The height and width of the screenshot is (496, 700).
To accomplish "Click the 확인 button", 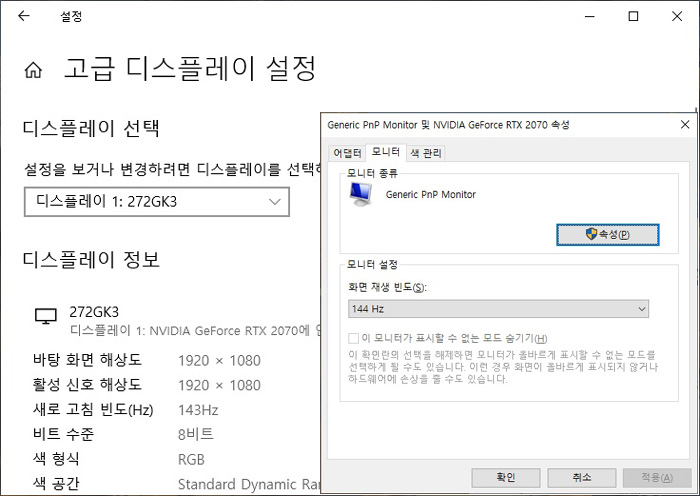I will (506, 477).
